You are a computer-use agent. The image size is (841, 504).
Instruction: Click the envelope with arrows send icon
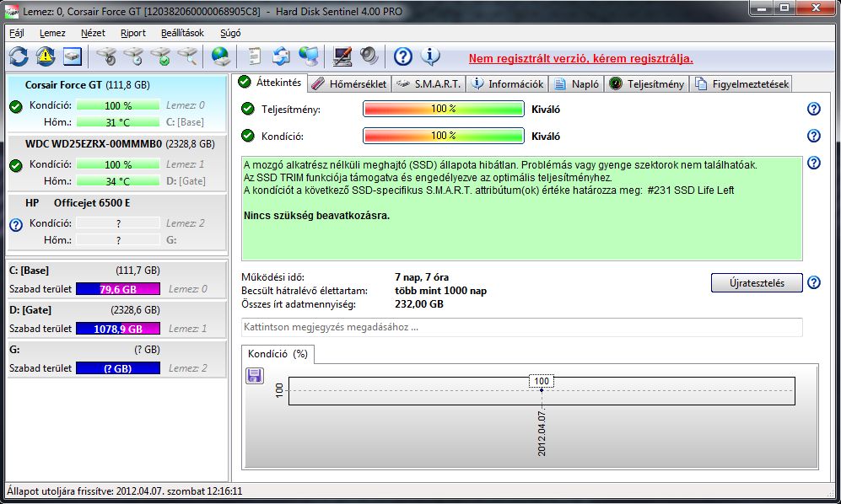pyautogui.click(x=281, y=56)
